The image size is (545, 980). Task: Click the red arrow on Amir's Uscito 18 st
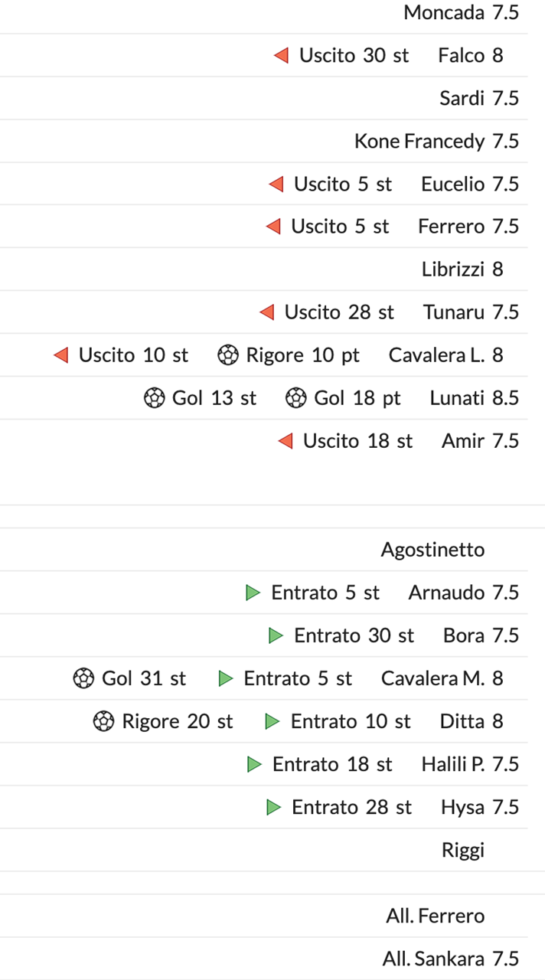tap(286, 441)
